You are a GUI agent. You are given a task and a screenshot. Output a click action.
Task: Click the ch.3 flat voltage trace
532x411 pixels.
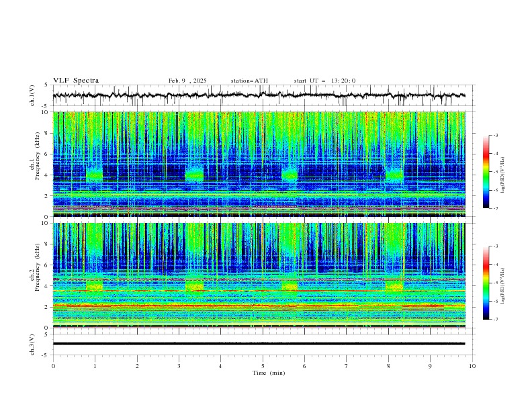coord(259,344)
